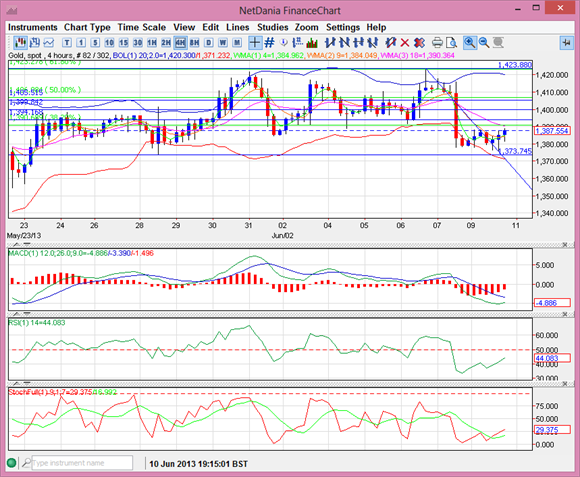Switch to 1H time scale

click(x=152, y=43)
